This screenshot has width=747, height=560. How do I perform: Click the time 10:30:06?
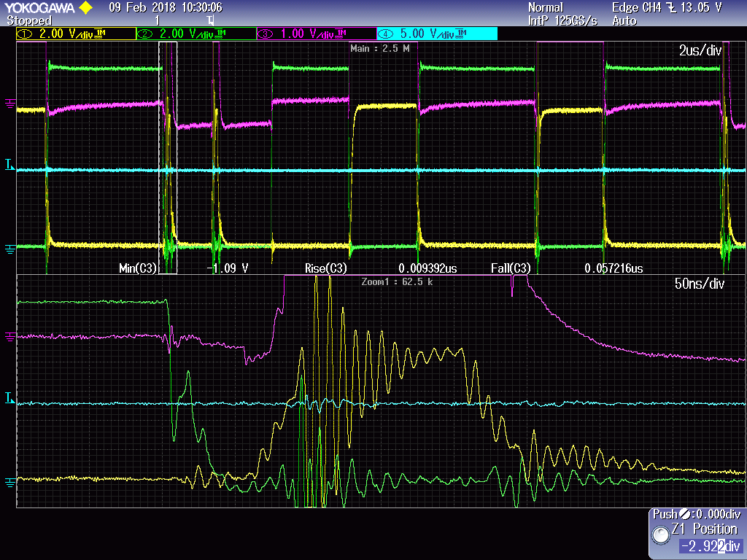tap(202, 7)
